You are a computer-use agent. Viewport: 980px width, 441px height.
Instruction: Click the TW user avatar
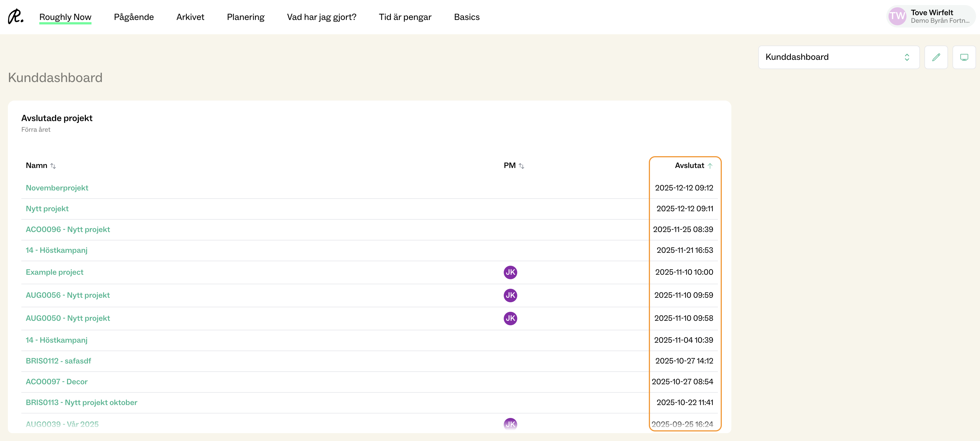click(x=897, y=16)
